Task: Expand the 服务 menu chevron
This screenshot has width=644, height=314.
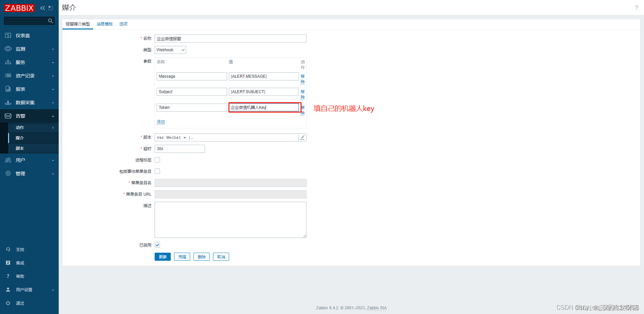Action: click(53, 63)
